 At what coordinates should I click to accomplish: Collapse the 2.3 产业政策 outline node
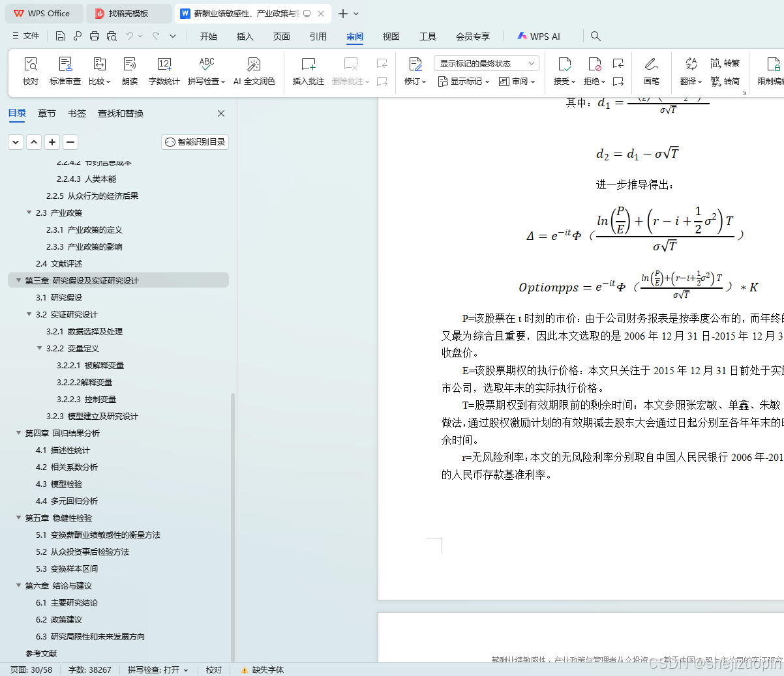tap(29, 213)
